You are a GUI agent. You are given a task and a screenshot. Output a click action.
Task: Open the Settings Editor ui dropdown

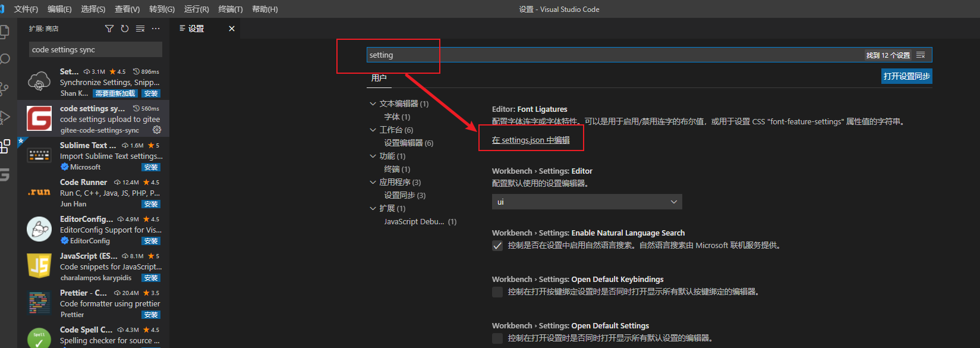tap(587, 202)
